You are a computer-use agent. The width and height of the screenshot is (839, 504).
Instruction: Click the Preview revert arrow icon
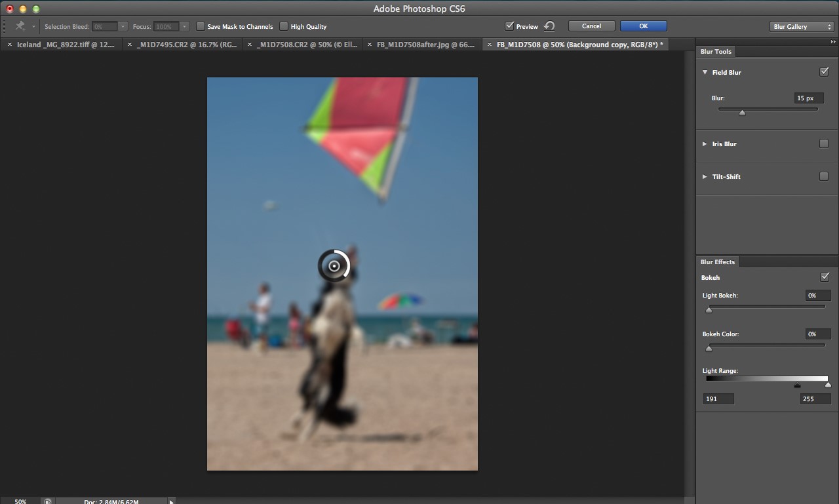548,26
